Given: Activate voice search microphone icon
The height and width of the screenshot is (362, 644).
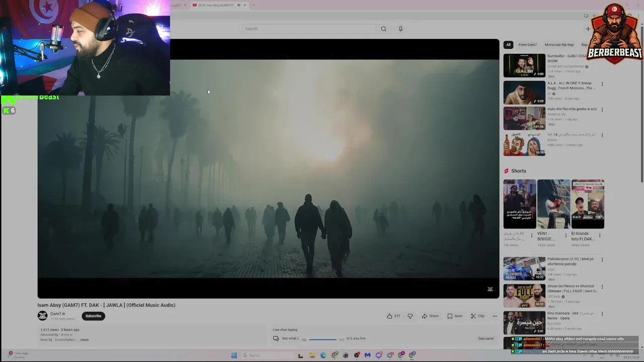Looking at the screenshot, I should (x=400, y=29).
